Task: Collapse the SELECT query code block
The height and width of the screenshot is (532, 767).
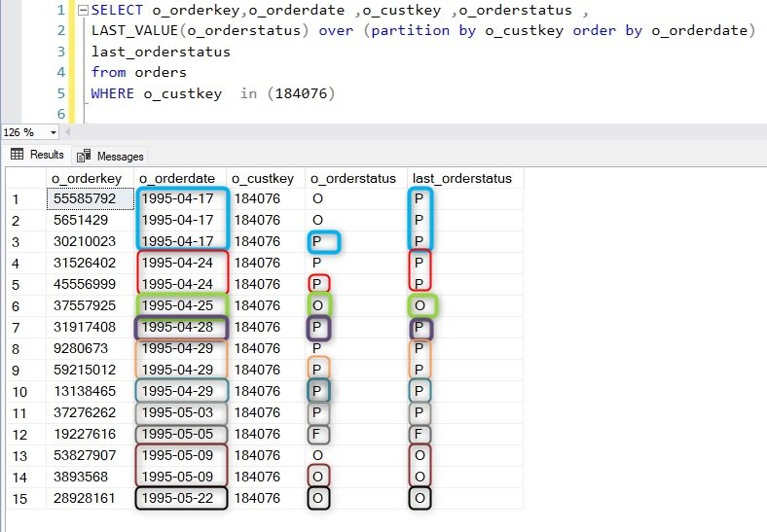Action: point(83,10)
